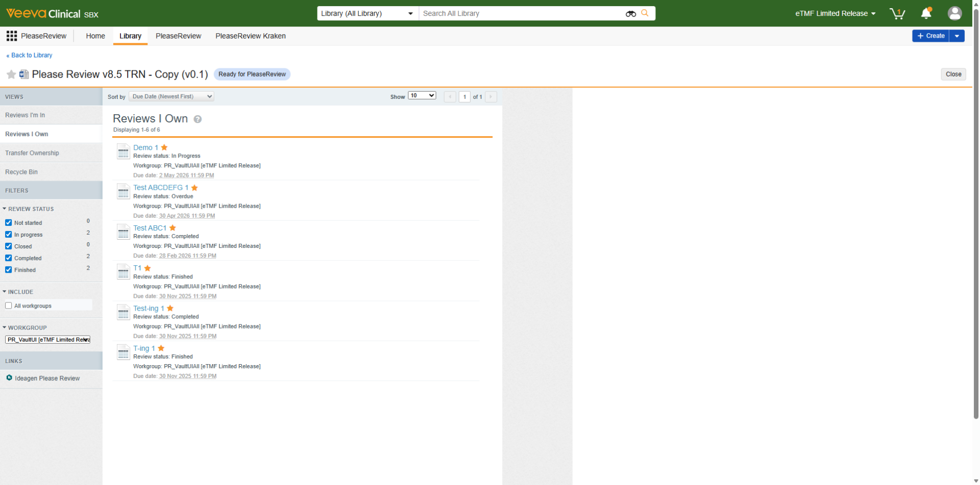Open the Test ABC1 review link

(150, 228)
